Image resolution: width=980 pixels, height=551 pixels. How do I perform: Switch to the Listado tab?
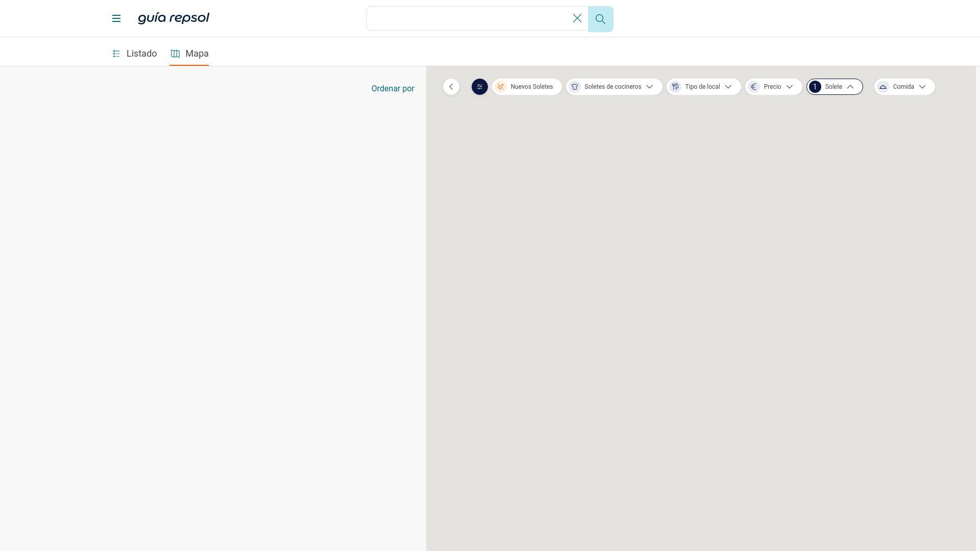coord(135,54)
